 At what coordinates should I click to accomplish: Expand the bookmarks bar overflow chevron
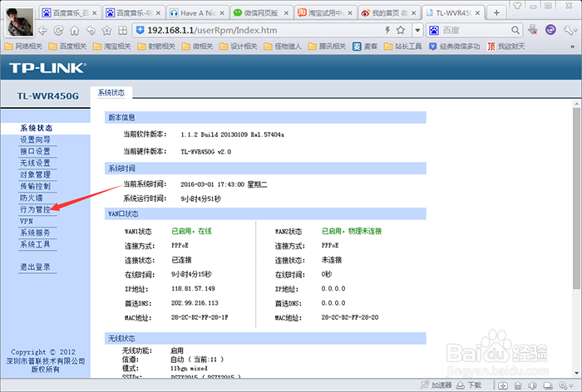click(x=572, y=47)
